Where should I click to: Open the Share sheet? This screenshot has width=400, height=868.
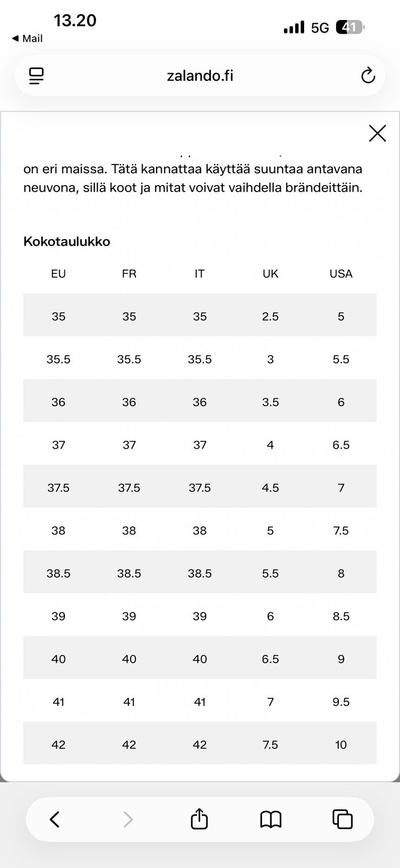[199, 819]
